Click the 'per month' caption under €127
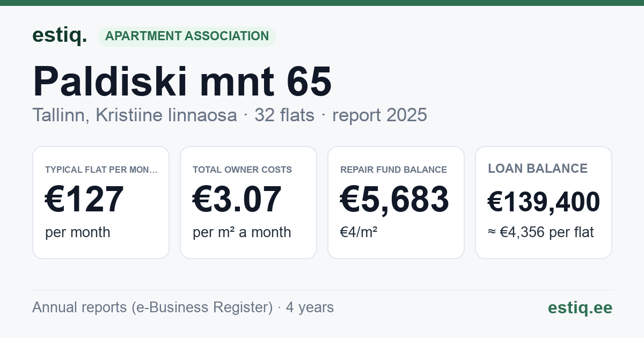 pos(78,232)
